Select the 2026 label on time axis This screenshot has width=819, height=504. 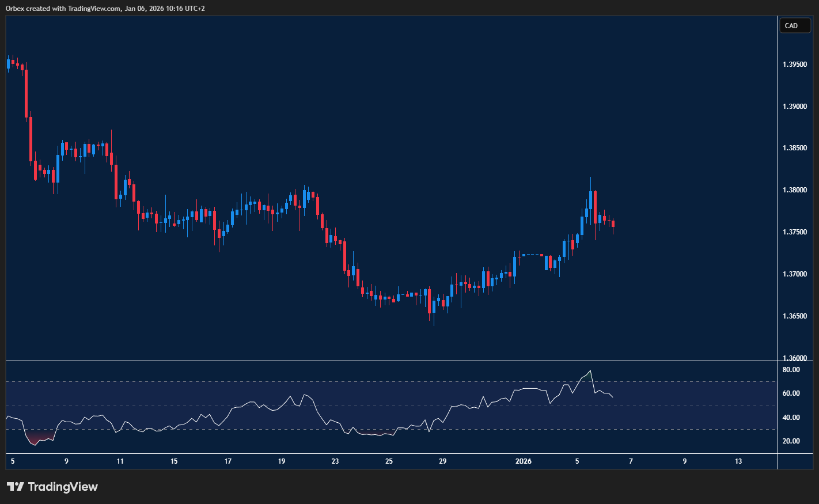tap(525, 461)
